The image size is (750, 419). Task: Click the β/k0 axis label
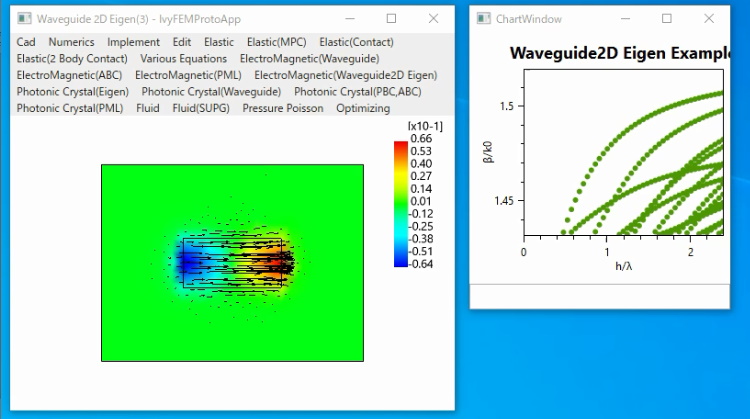487,152
